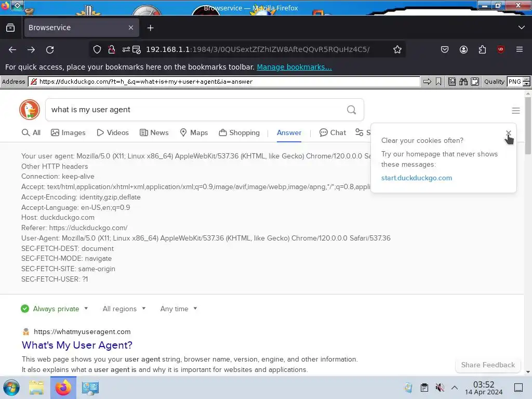Close the cookies tip popup

tap(508, 132)
